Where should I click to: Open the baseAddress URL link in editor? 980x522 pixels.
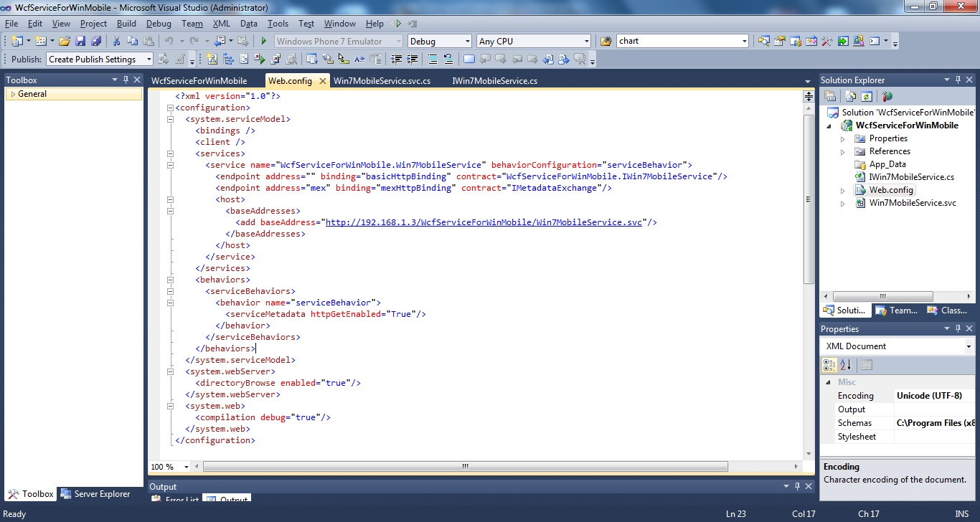[x=484, y=222]
